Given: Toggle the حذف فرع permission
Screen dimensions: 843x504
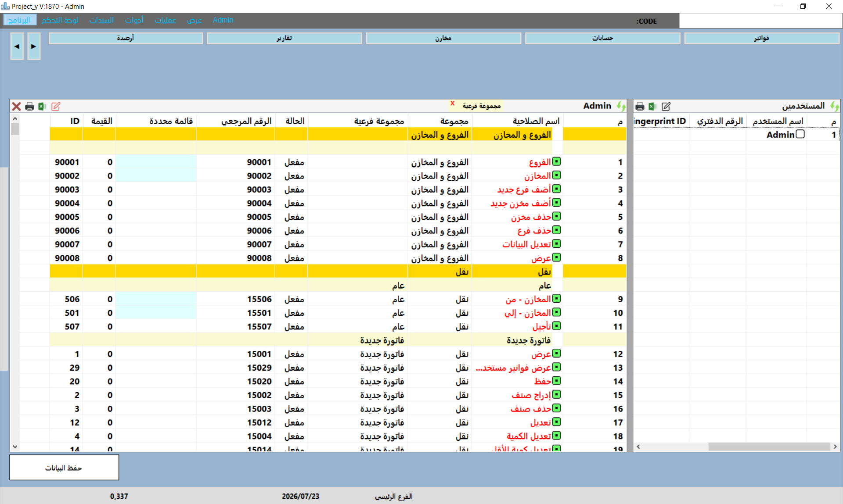Looking at the screenshot, I should [x=556, y=230].
